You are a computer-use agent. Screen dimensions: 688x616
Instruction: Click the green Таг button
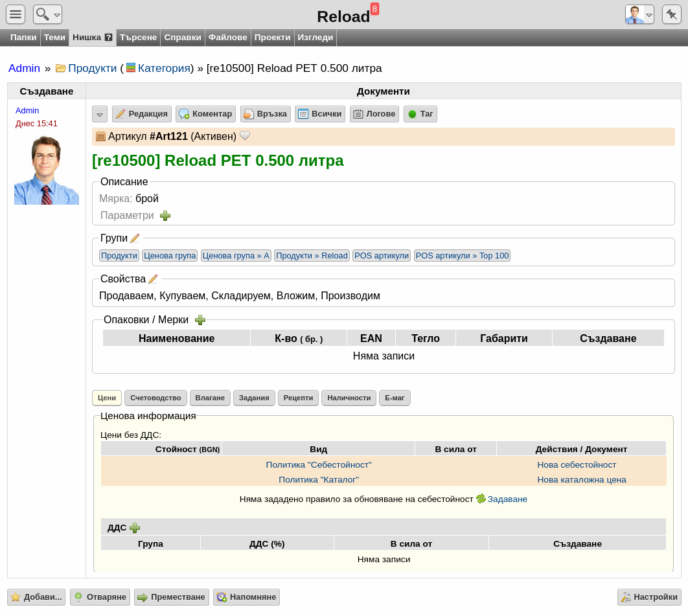pyautogui.click(x=420, y=114)
